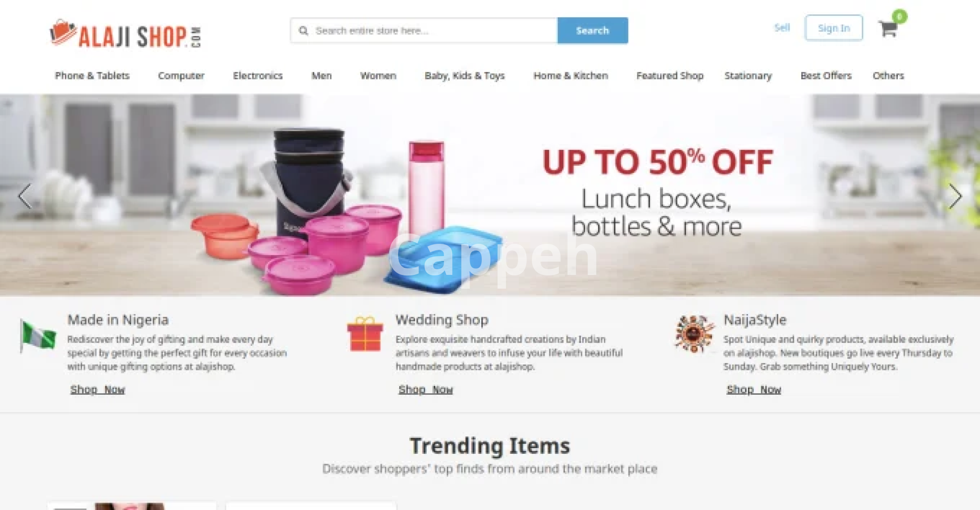Click the red gift box icon
The height and width of the screenshot is (510, 980).
click(x=365, y=334)
